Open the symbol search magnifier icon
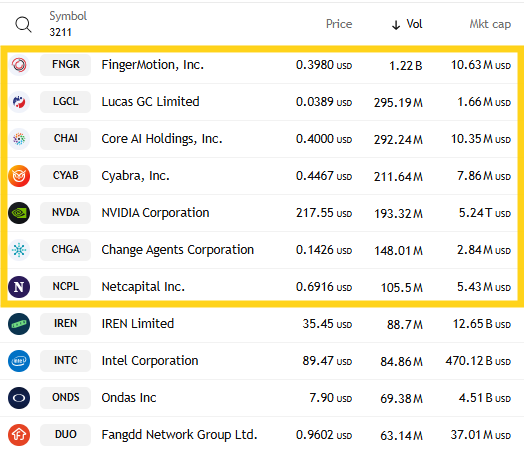Image resolution: width=524 pixels, height=452 pixels. click(x=23, y=25)
